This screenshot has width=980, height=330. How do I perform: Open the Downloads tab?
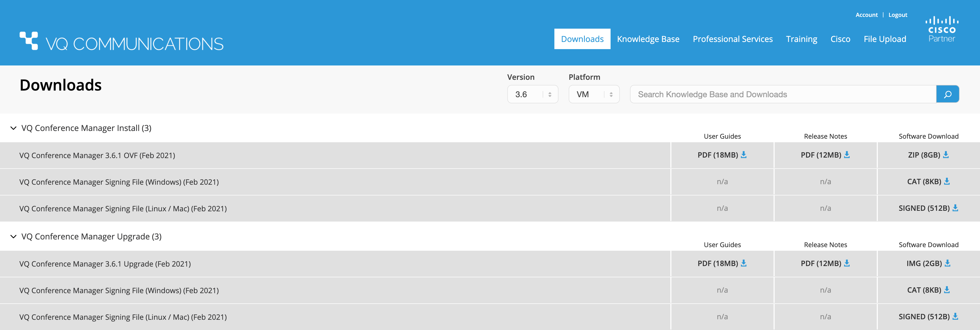[x=582, y=39]
